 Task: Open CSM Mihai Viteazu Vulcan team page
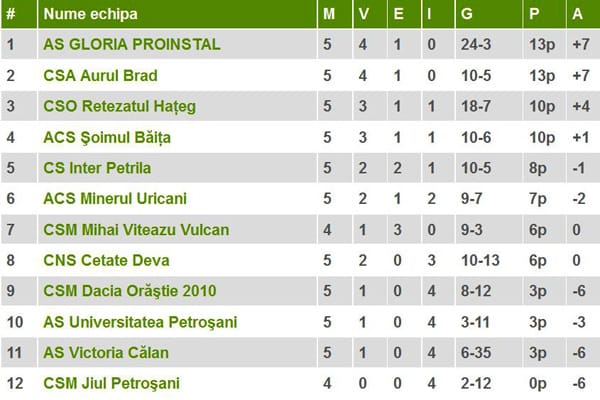[136, 230]
